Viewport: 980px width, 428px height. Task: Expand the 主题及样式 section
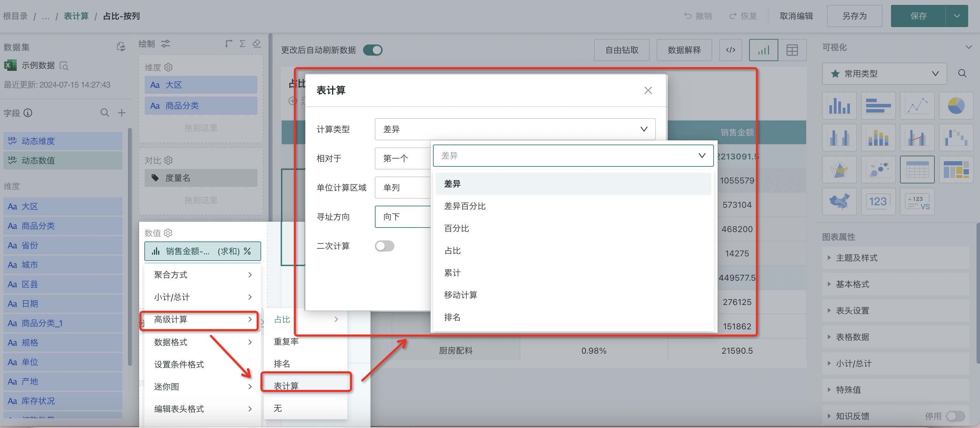856,258
